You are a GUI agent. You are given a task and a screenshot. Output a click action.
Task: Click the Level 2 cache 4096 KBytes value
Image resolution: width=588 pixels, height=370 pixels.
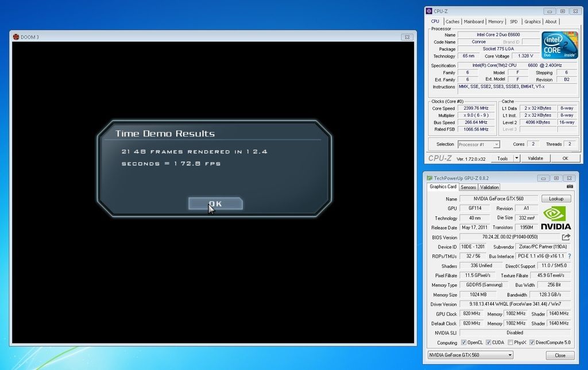537,122
